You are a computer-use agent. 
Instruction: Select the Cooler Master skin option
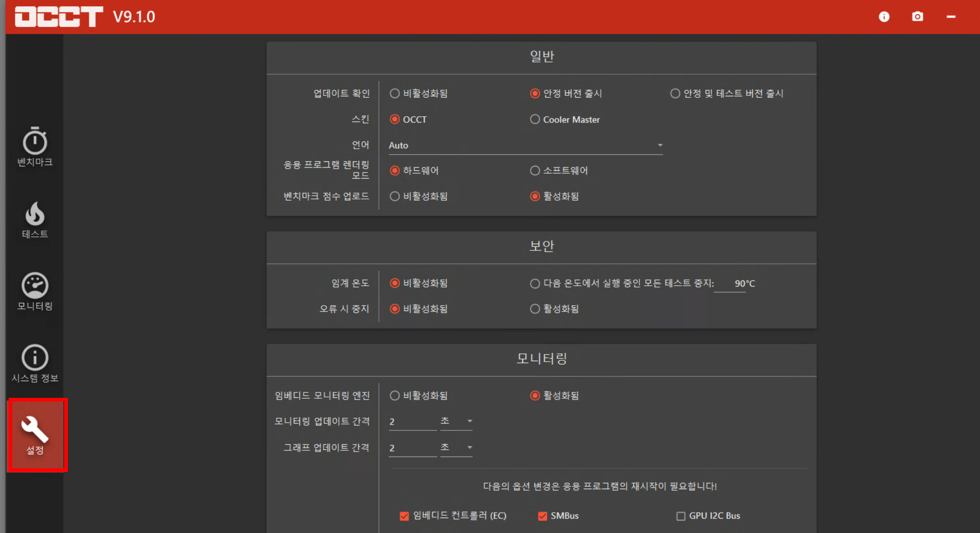tap(535, 119)
